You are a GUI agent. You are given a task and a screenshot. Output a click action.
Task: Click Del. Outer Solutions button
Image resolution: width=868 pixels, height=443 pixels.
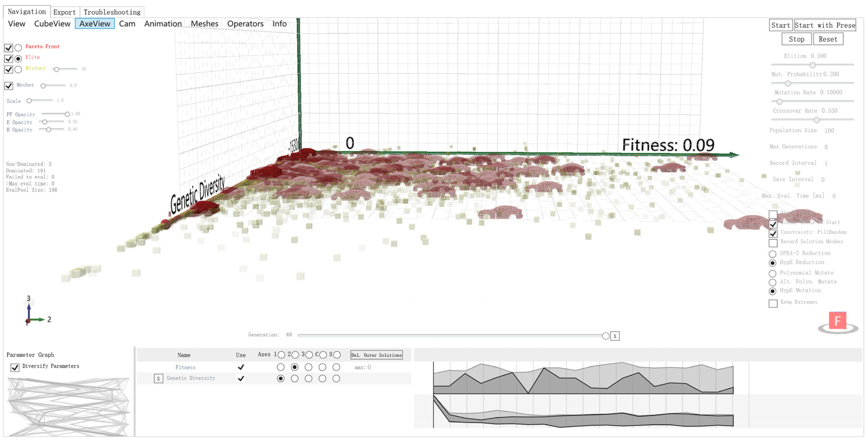point(376,355)
